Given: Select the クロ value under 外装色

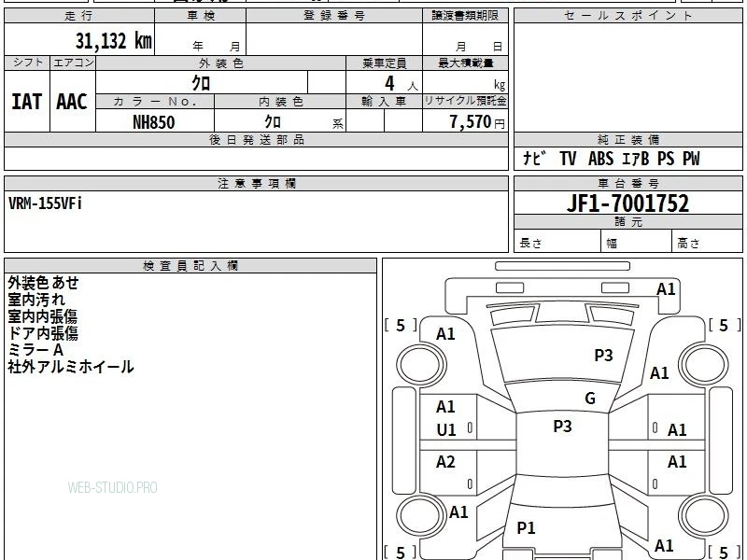Looking at the screenshot, I should tap(201, 83).
